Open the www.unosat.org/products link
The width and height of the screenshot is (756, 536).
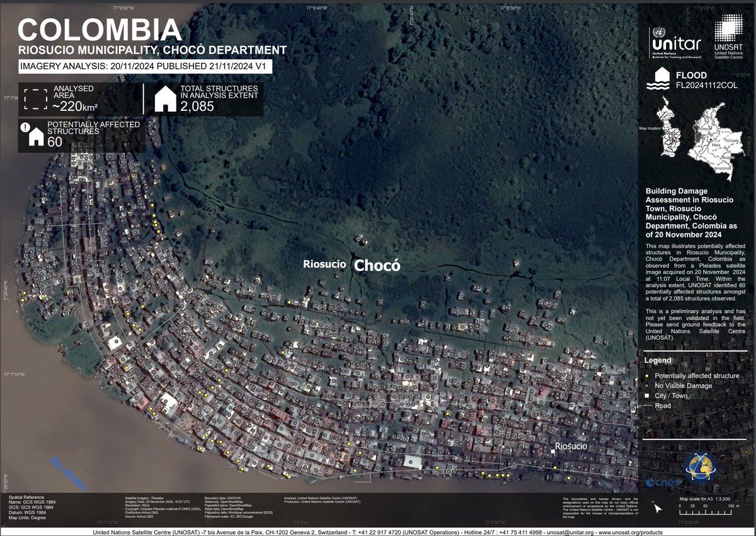point(632,532)
